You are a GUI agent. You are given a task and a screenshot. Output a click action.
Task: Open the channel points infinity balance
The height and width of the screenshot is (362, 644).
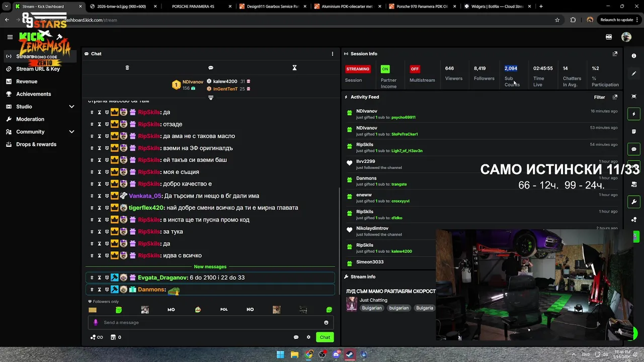point(97,337)
